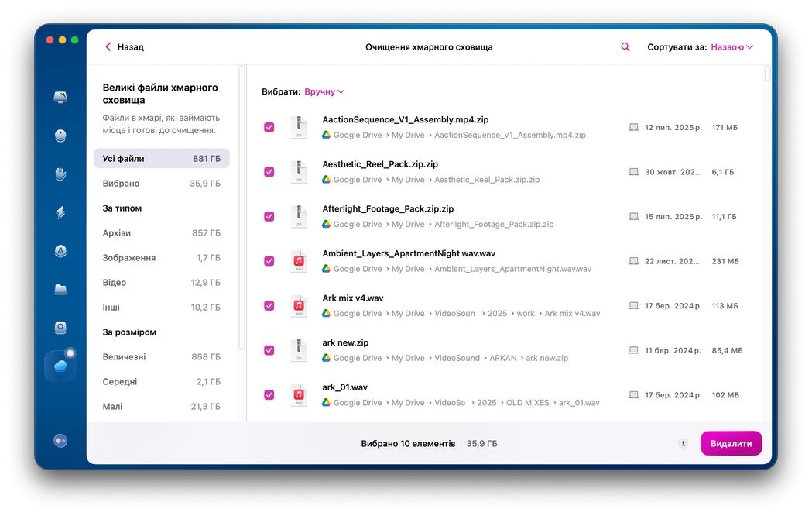Go back with the Назад button
The image size is (812, 516).
tap(125, 47)
